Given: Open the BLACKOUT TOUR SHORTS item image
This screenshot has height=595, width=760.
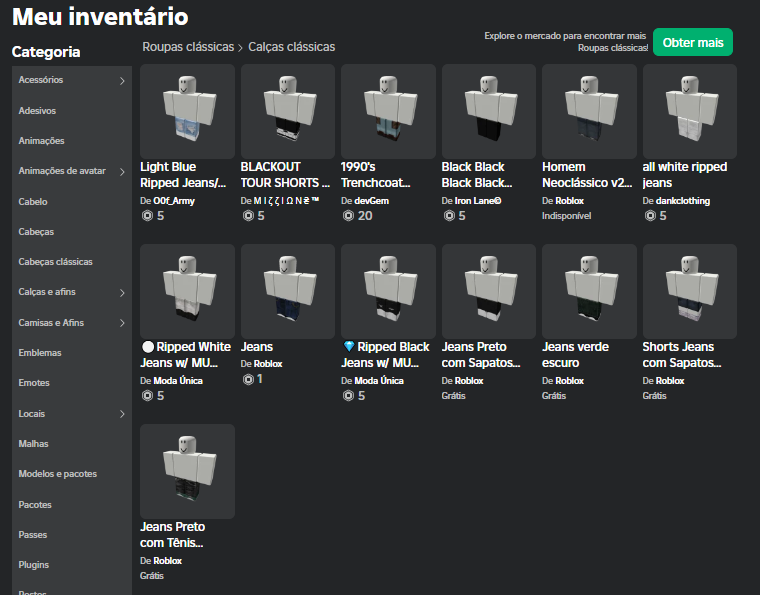Looking at the screenshot, I should coord(288,110).
